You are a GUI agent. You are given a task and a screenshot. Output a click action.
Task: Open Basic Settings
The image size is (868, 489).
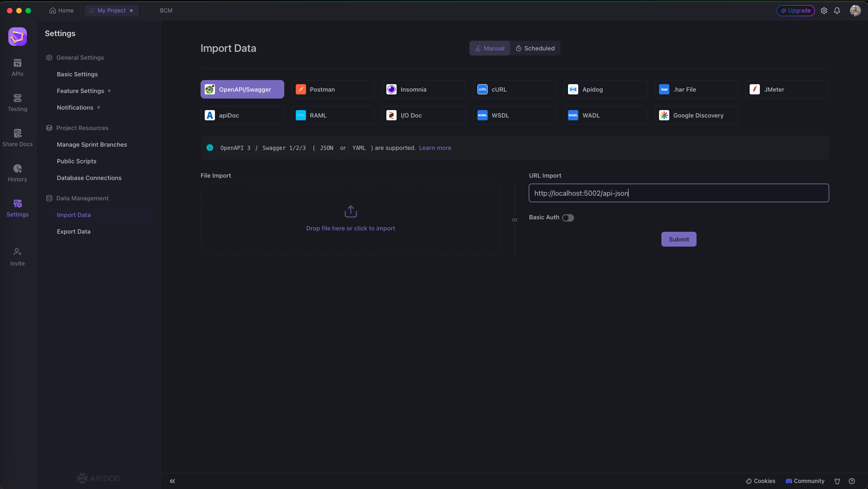[77, 74]
